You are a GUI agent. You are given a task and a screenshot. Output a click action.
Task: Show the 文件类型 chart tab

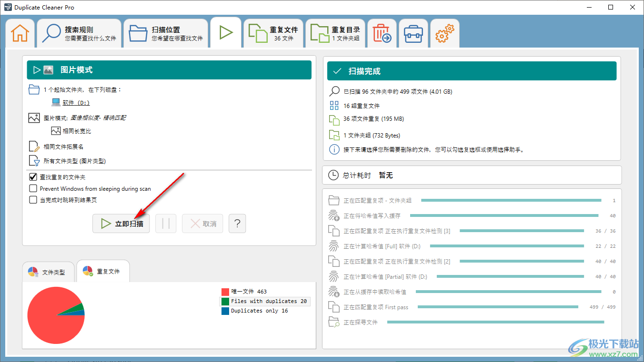tap(48, 272)
